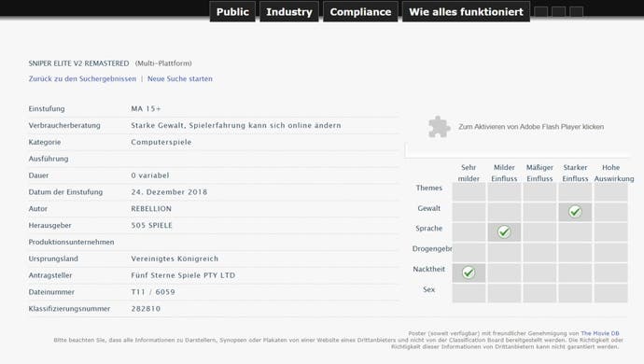Viewport: 644px width, 364px height.
Task: Click the Gewalt Starker Einfluss checkmark
Action: click(x=575, y=212)
